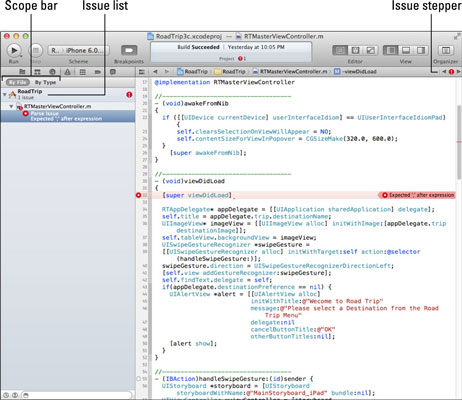
Task: Show the Symbol navigator
Action: pyautogui.click(x=37, y=72)
